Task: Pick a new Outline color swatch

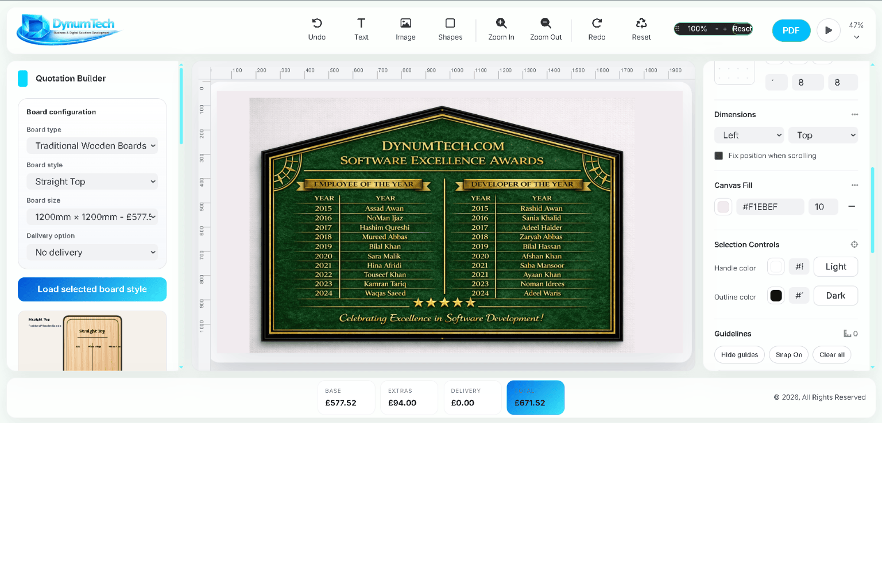Action: coord(776,295)
